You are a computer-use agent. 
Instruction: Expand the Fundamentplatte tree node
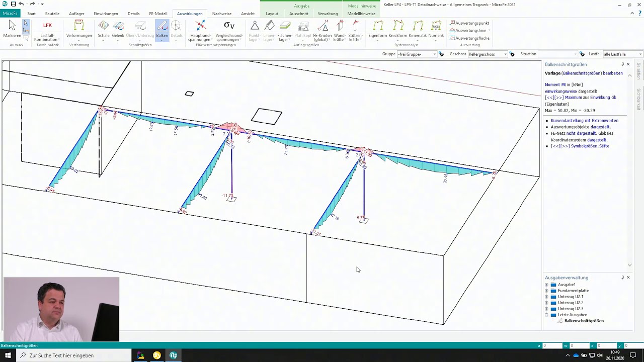tap(546, 291)
